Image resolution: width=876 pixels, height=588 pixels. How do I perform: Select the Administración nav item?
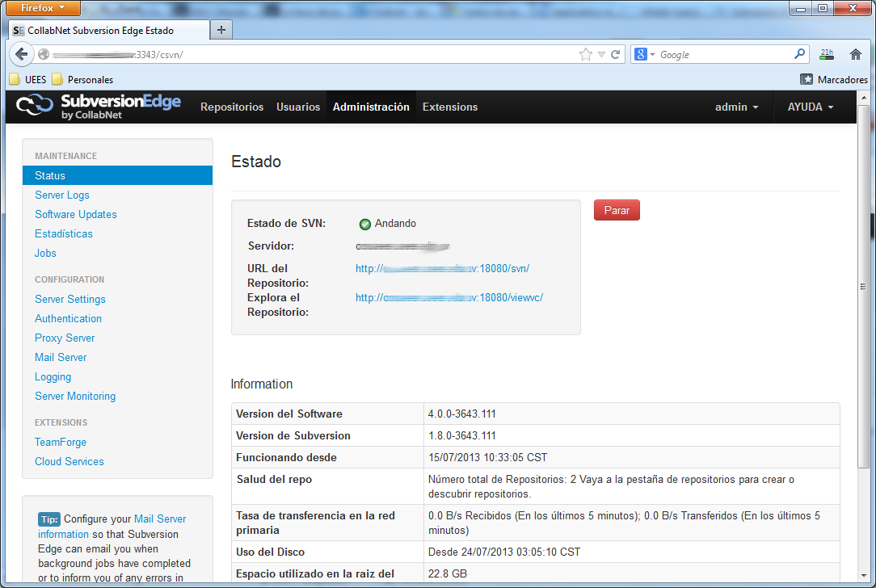(x=371, y=107)
